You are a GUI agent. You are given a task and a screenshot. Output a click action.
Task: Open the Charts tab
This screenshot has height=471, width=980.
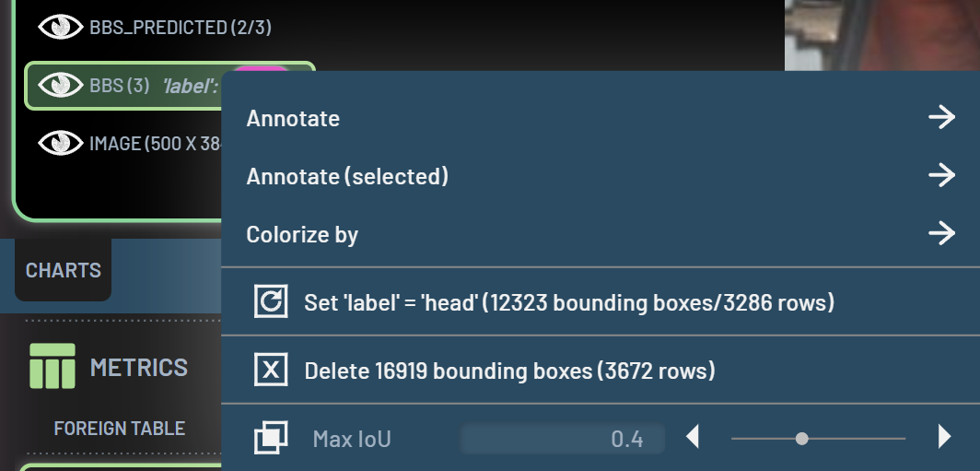pos(64,271)
